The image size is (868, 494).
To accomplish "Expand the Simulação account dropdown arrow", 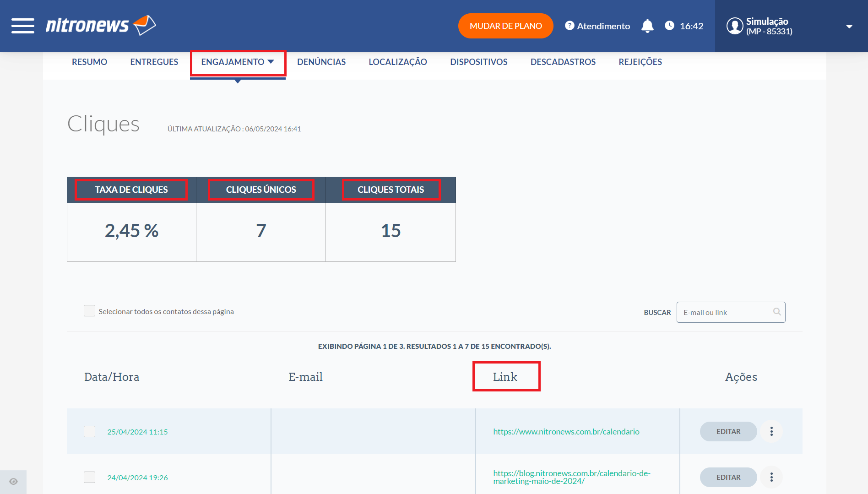I will click(x=849, y=27).
